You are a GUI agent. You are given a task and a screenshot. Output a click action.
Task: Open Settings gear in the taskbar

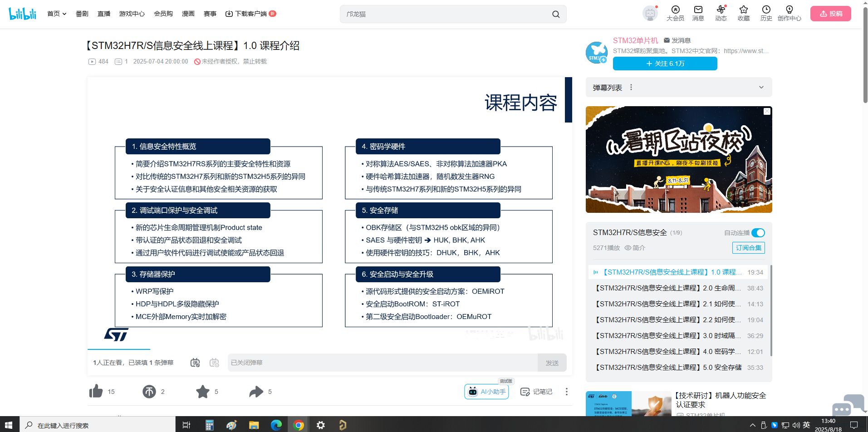point(321,425)
